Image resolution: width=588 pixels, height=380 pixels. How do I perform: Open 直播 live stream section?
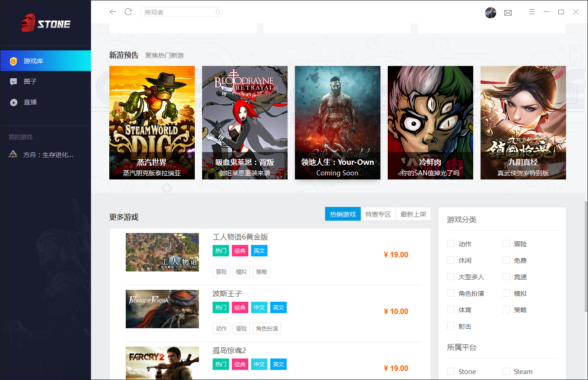tap(30, 102)
